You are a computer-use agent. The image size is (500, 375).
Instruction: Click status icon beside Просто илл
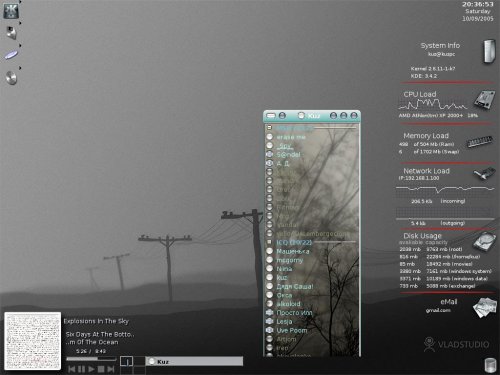click(270, 312)
